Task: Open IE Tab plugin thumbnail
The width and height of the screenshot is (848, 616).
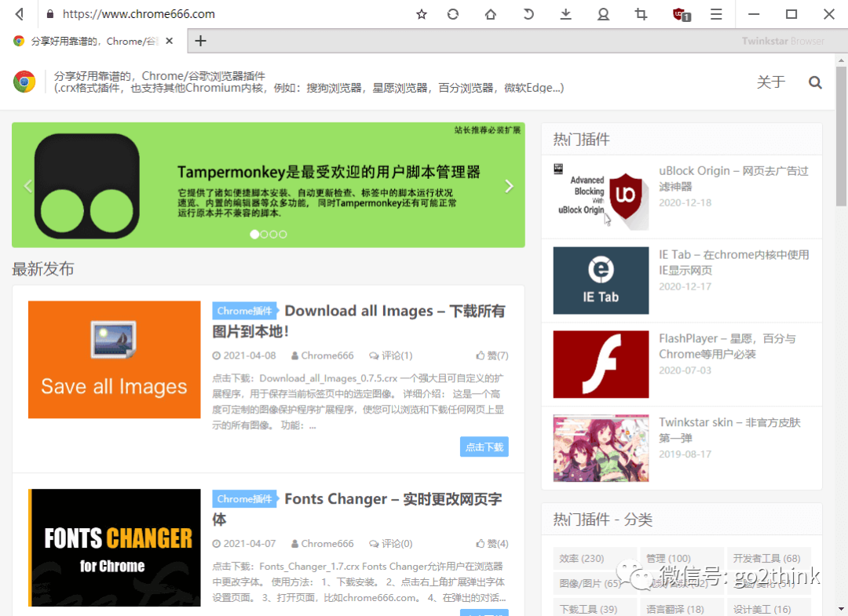Action: [601, 280]
